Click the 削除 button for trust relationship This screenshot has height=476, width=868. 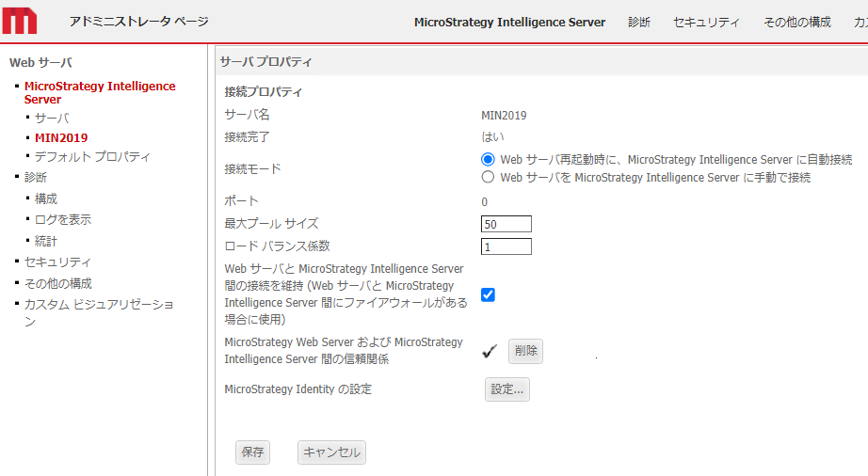pos(525,351)
